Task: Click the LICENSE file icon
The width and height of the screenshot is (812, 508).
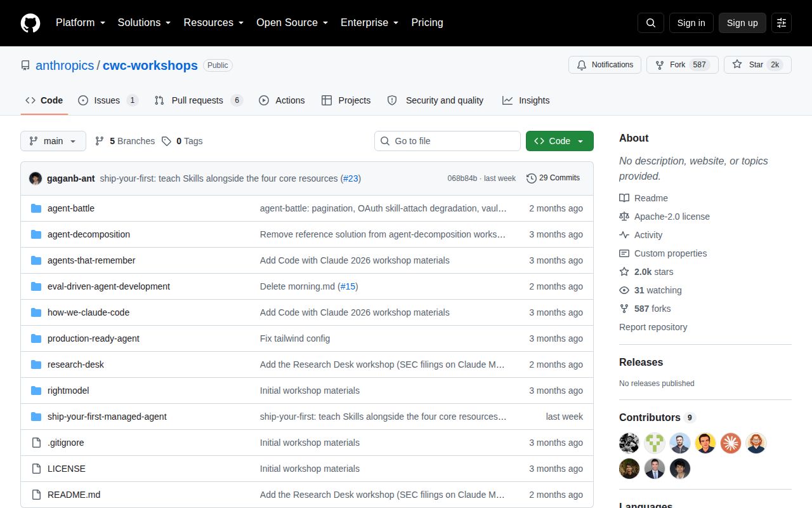Action: (36, 469)
